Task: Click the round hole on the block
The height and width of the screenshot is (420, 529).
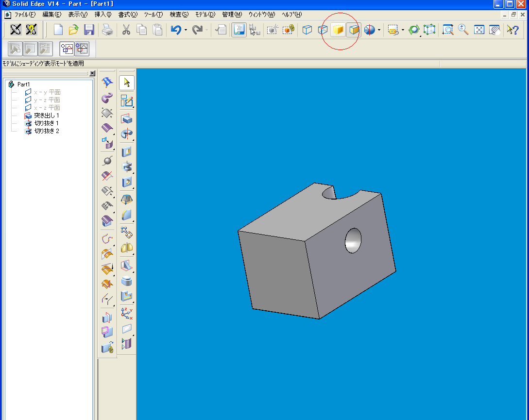Action: coord(353,240)
